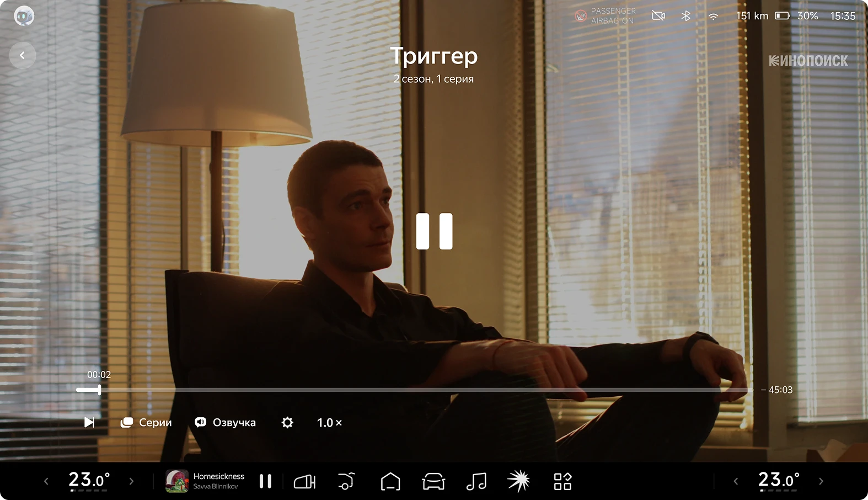Seek to the middle of the video timeline

click(x=414, y=390)
